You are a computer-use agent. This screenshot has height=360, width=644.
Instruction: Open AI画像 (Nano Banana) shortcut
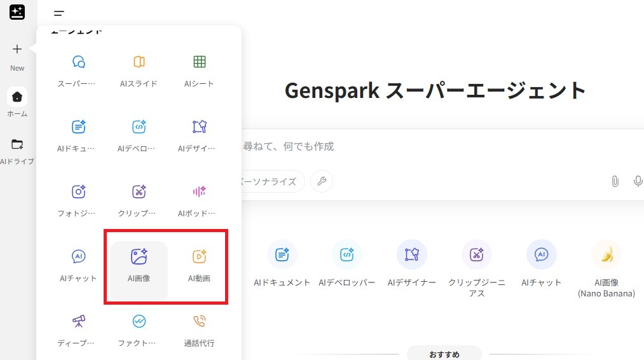tap(606, 269)
